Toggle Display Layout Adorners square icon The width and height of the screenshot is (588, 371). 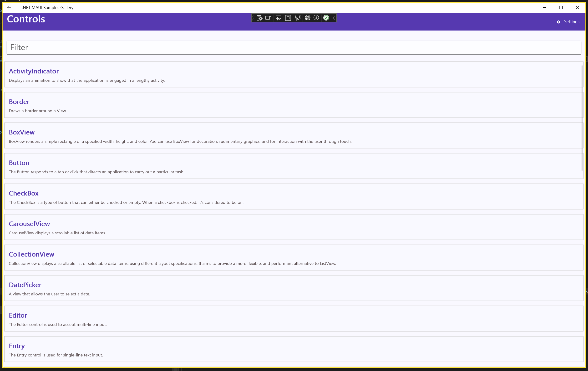[288, 18]
